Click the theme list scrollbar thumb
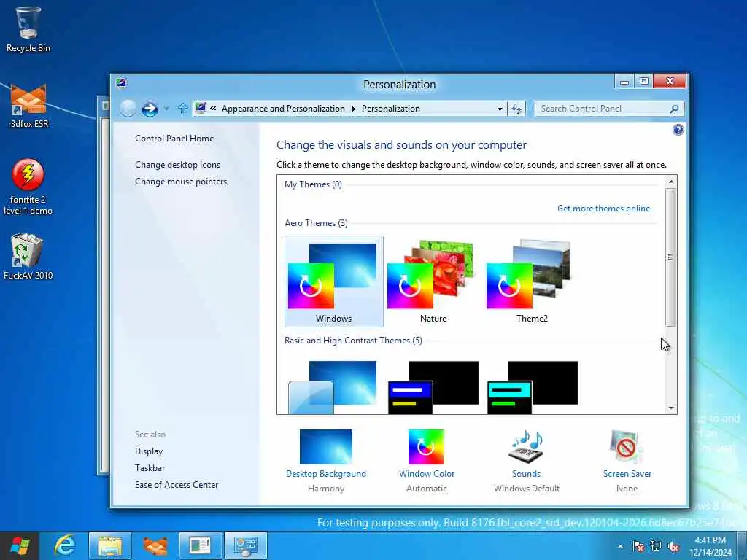Screen dimensions: 747x560 tap(671, 257)
